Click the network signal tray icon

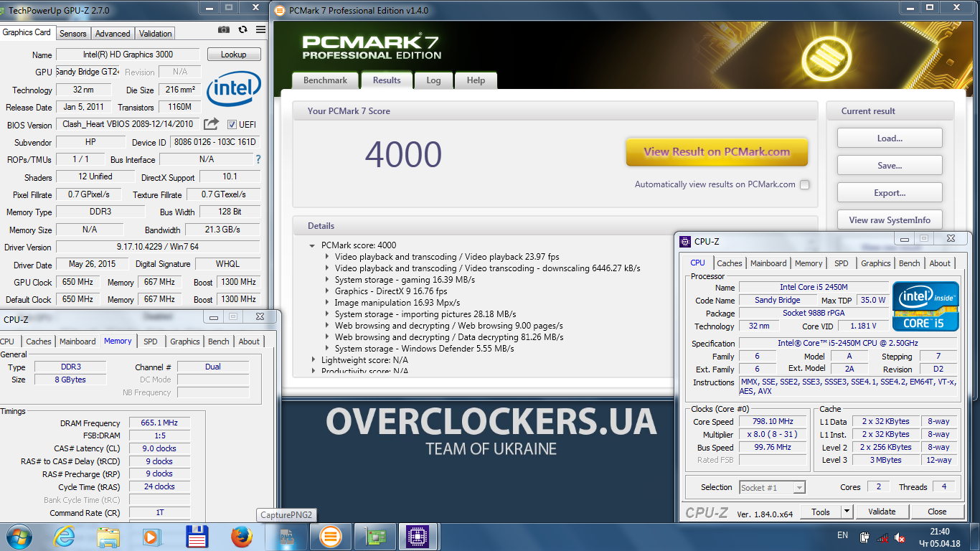pos(882,537)
